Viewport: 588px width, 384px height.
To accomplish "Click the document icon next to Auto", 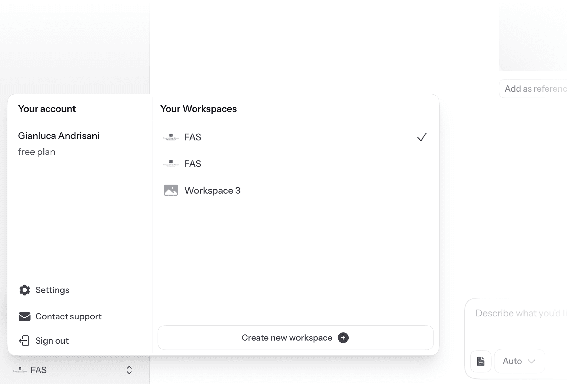I will 481,361.
